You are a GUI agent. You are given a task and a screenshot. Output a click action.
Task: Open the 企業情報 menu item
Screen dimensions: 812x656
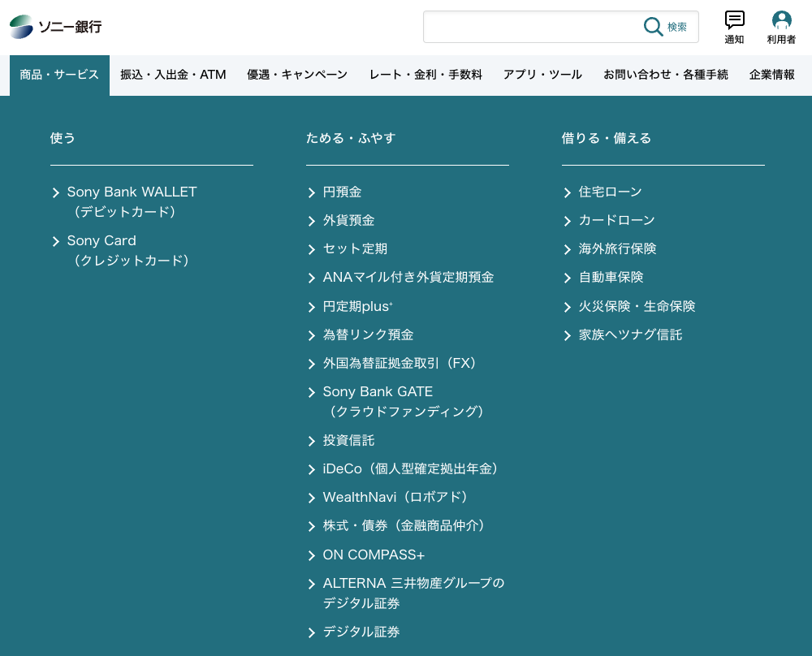(771, 75)
